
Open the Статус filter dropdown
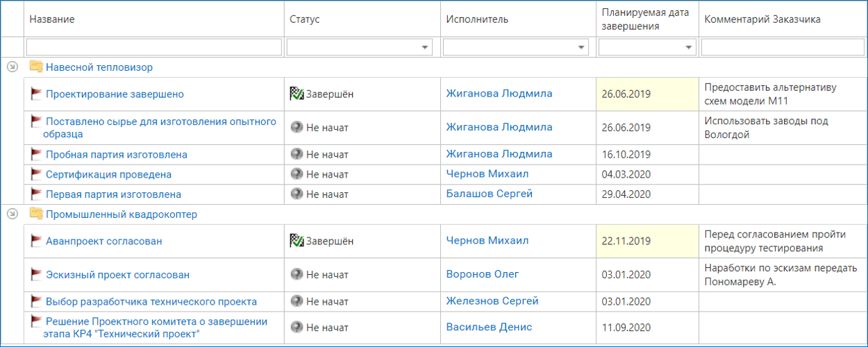[x=424, y=47]
